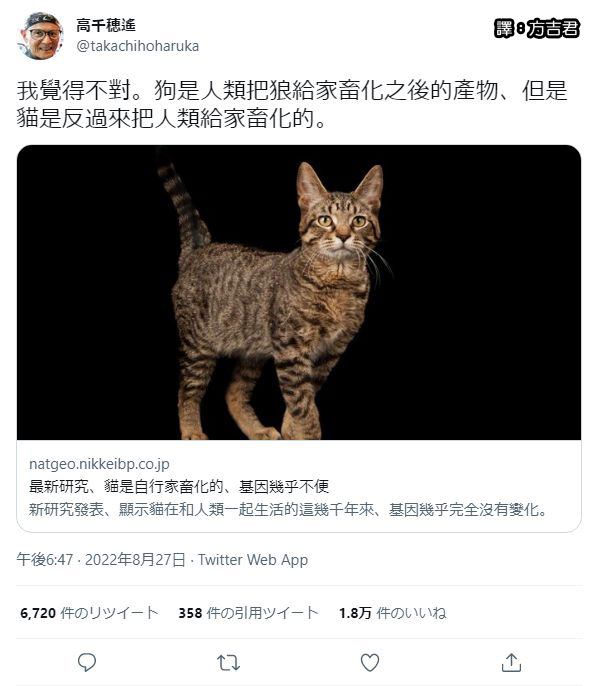The height and width of the screenshot is (686, 598).
Task: Open the natgeo.nikkeibp.co.jp domain link
Action: (x=99, y=464)
